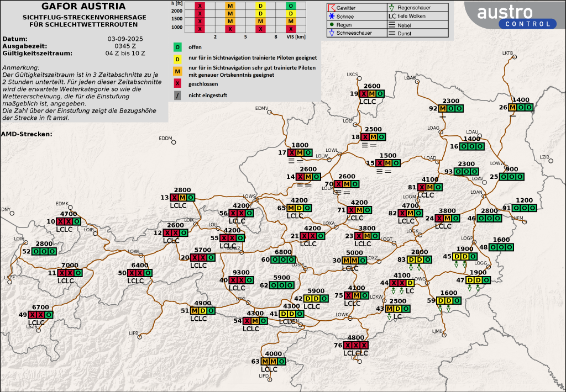Screen dimensions: 566x392
Task: Click the red 'geschlossen' legend swatch
Action: point(177,84)
